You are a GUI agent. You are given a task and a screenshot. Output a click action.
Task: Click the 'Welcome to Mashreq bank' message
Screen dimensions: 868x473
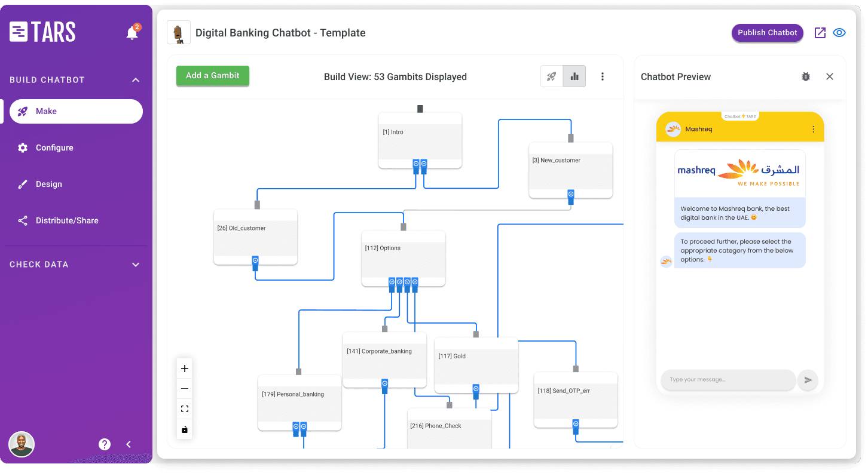coord(740,213)
